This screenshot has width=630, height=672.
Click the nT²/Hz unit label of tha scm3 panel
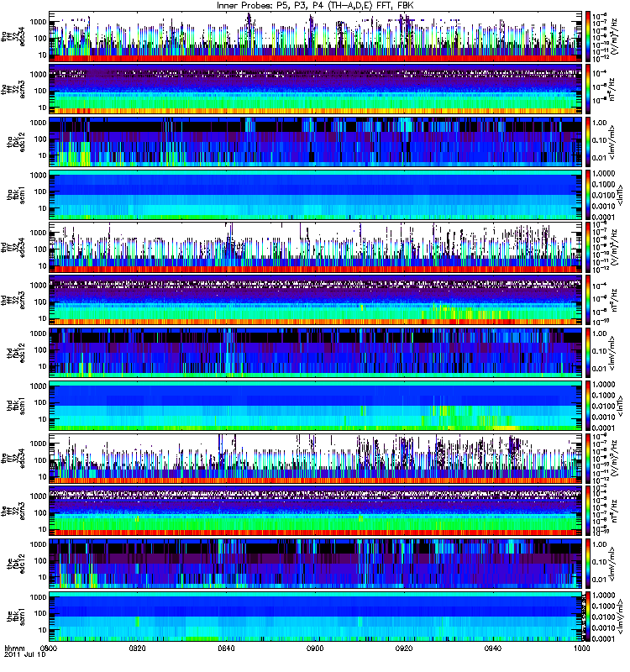pyautogui.click(x=612, y=89)
